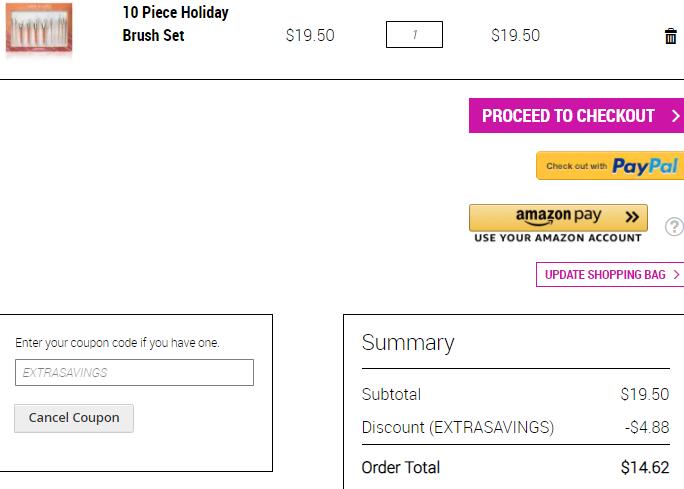Click the help question mark icon
Screen dimensions: 684x489
(x=674, y=227)
